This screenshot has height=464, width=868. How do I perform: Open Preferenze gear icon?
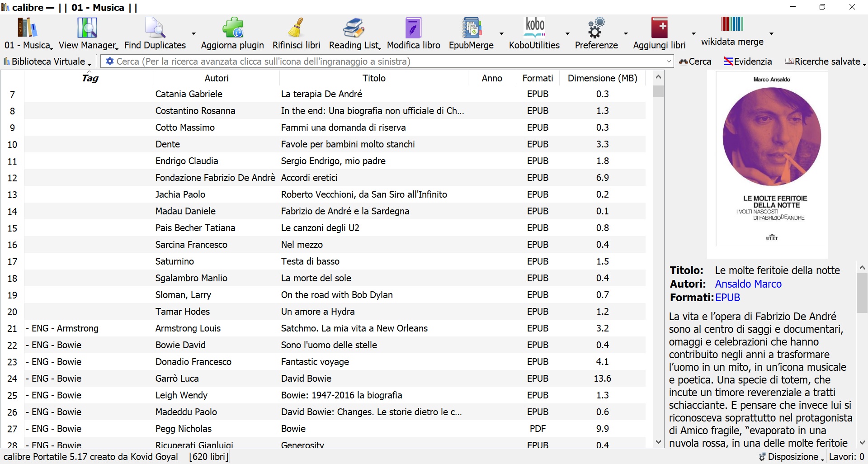click(596, 28)
